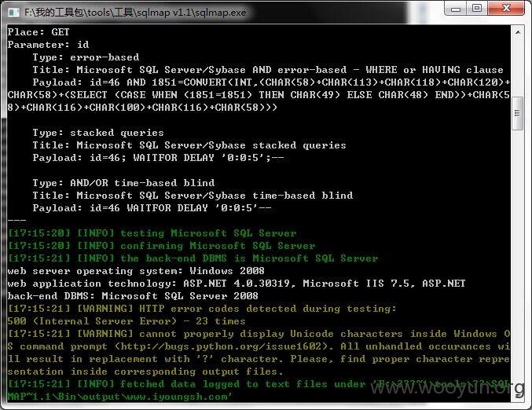Click payload 'id=46; WAITFOR DELAY' line
The image size is (532, 410).
(x=158, y=158)
